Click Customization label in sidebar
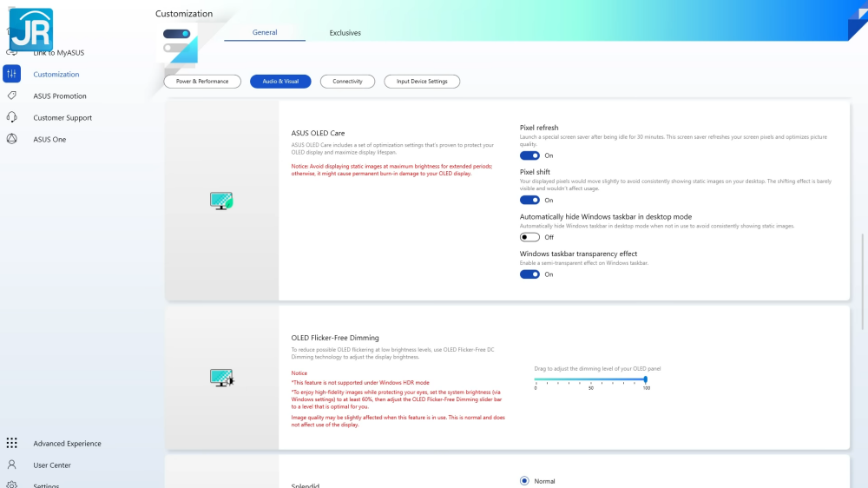868x488 pixels. click(56, 74)
